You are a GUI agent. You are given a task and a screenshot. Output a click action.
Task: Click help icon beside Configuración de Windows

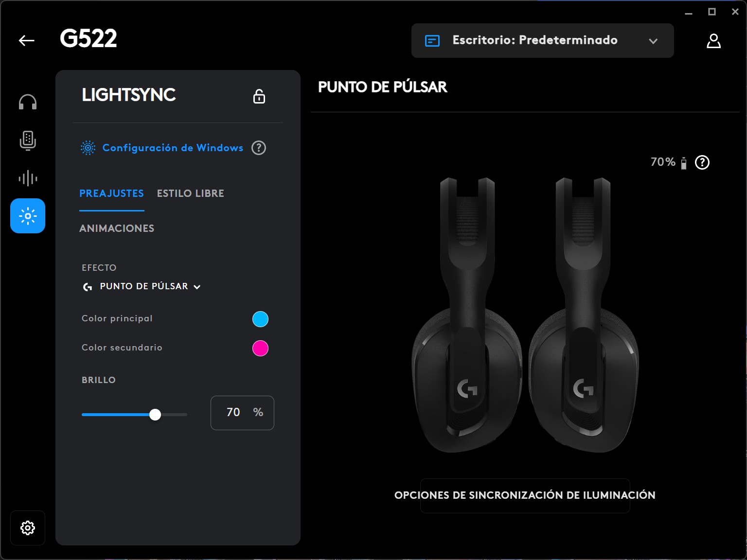point(259,148)
